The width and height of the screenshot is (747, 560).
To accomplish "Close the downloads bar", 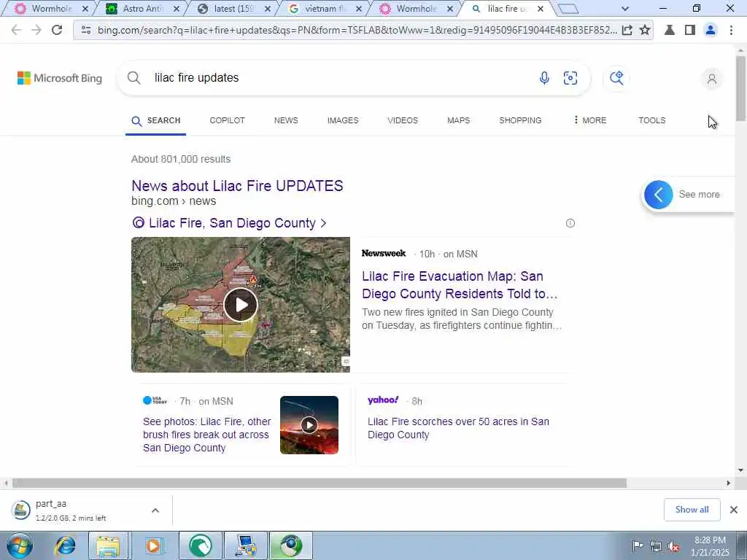I will (734, 510).
